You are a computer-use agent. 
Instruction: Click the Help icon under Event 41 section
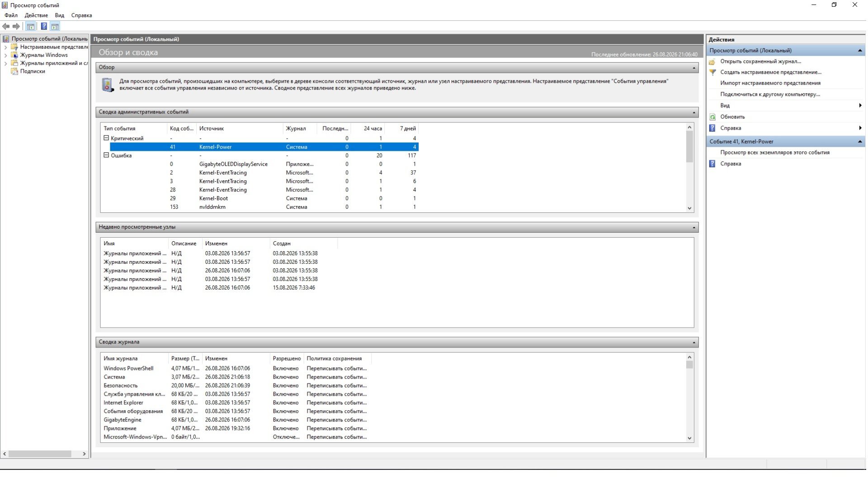(712, 164)
